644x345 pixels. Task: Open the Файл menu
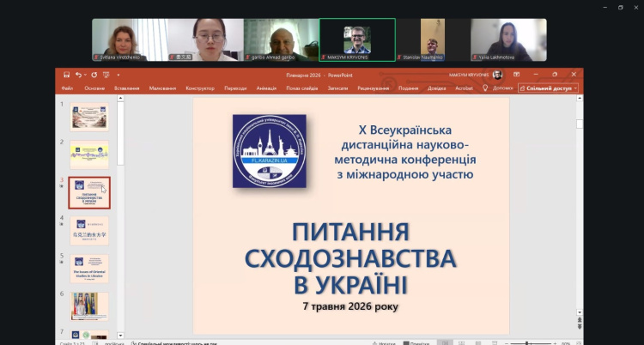[67, 88]
